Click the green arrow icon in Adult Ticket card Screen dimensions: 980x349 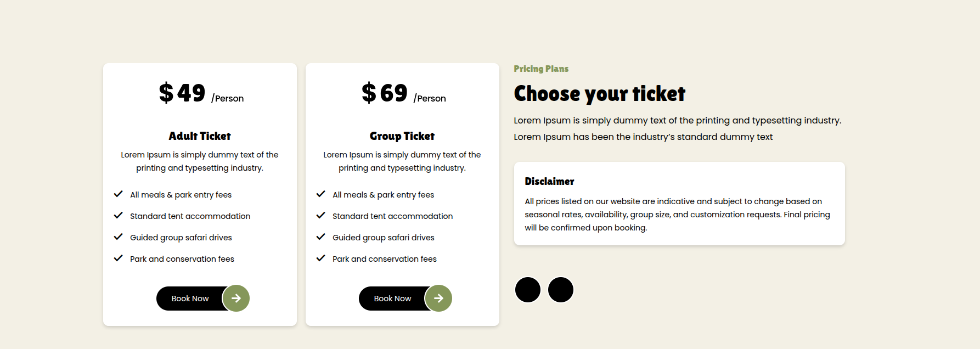click(236, 299)
